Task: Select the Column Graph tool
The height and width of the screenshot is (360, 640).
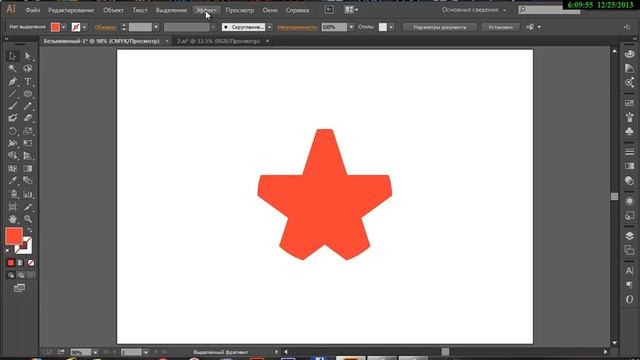Action: [27, 194]
